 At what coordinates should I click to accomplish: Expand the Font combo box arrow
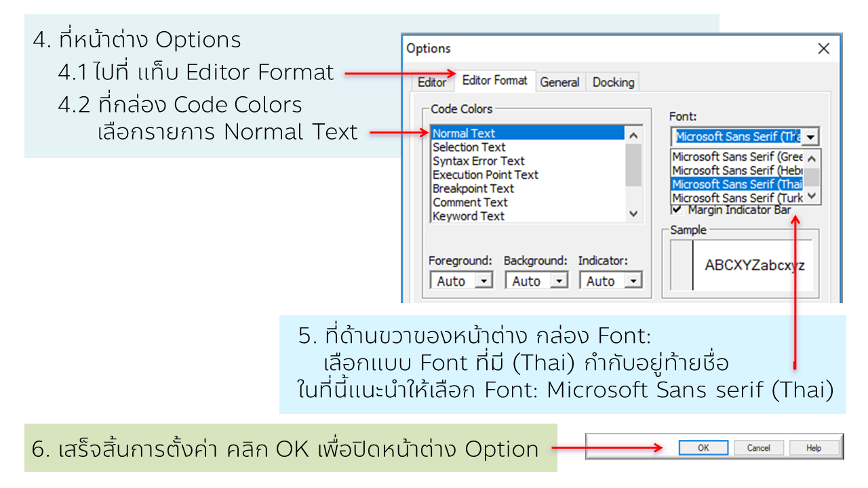point(811,136)
